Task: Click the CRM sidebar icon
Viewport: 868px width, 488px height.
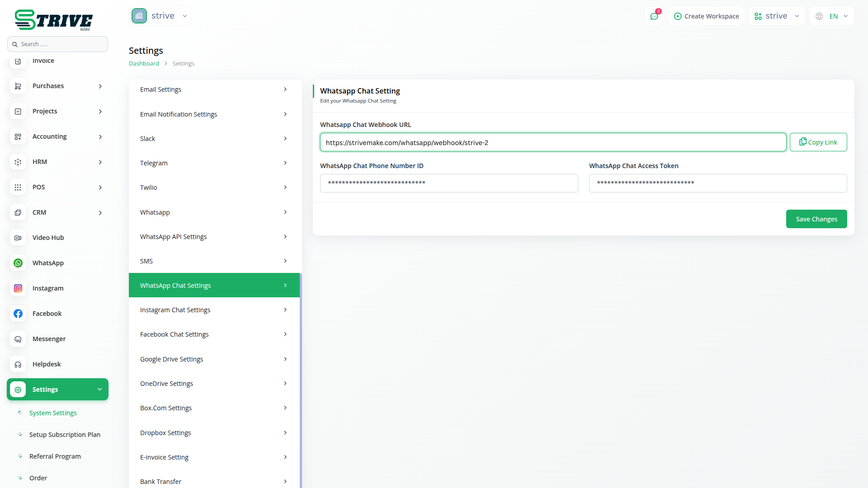Action: click(18, 212)
